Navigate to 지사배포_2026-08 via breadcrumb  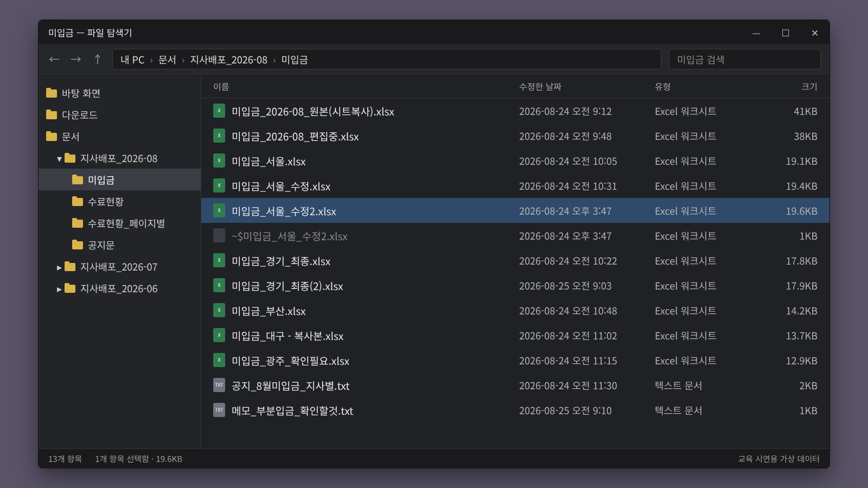click(228, 60)
